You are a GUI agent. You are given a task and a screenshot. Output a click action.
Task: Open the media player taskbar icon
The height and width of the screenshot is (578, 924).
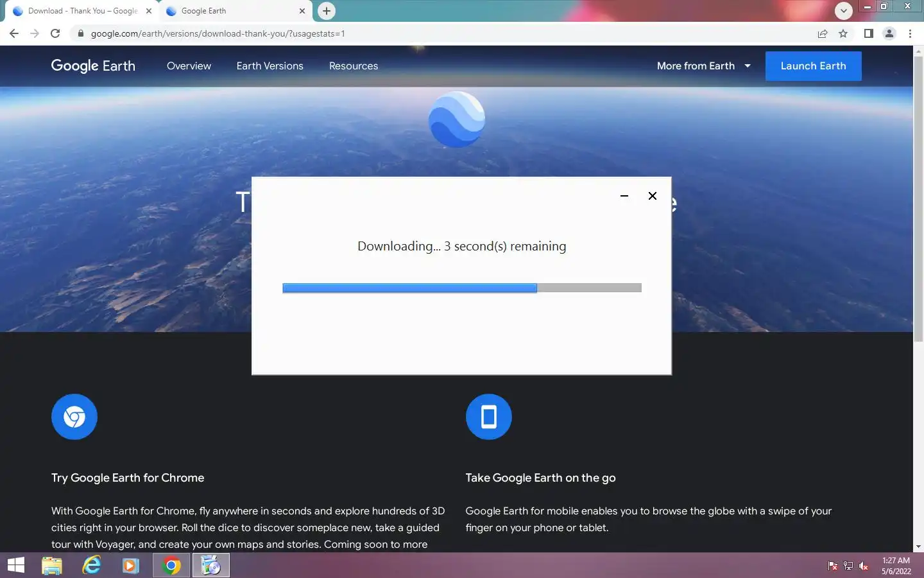tap(131, 566)
